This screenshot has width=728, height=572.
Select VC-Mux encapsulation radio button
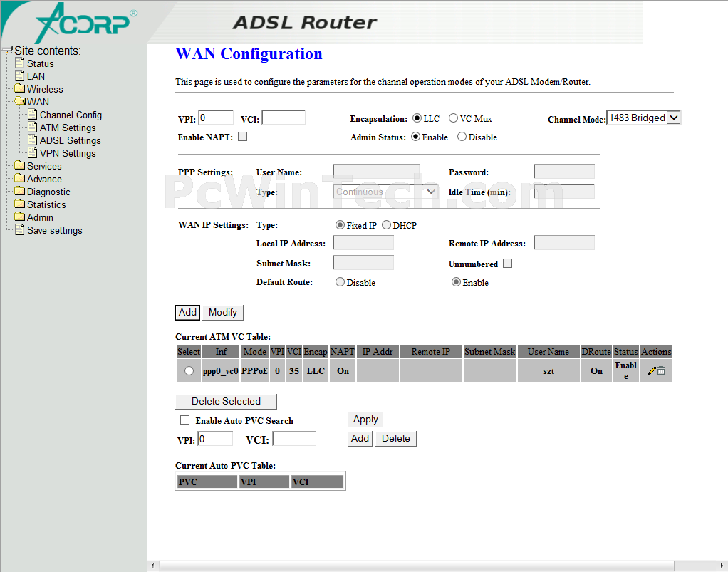453,118
